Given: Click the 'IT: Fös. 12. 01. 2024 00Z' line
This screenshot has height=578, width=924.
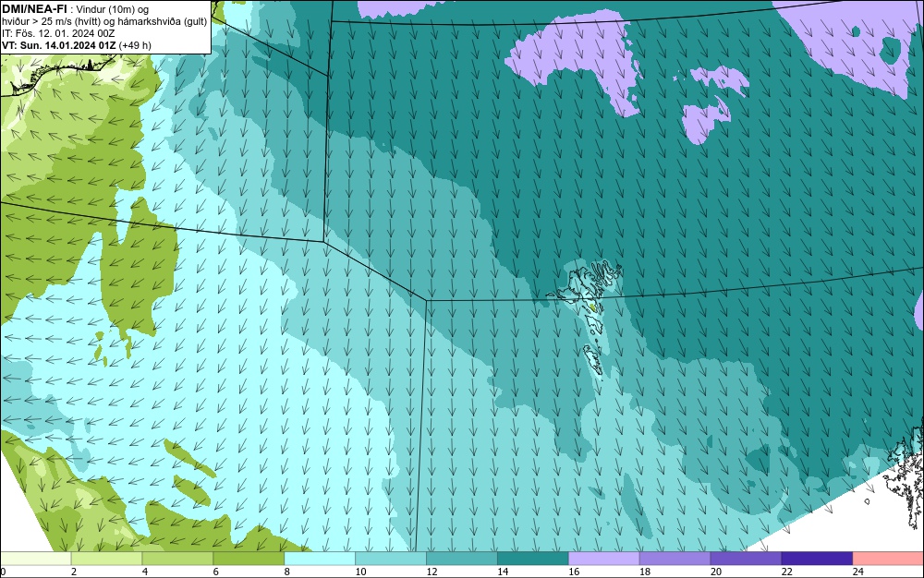Looking at the screenshot, I should pos(57,33).
